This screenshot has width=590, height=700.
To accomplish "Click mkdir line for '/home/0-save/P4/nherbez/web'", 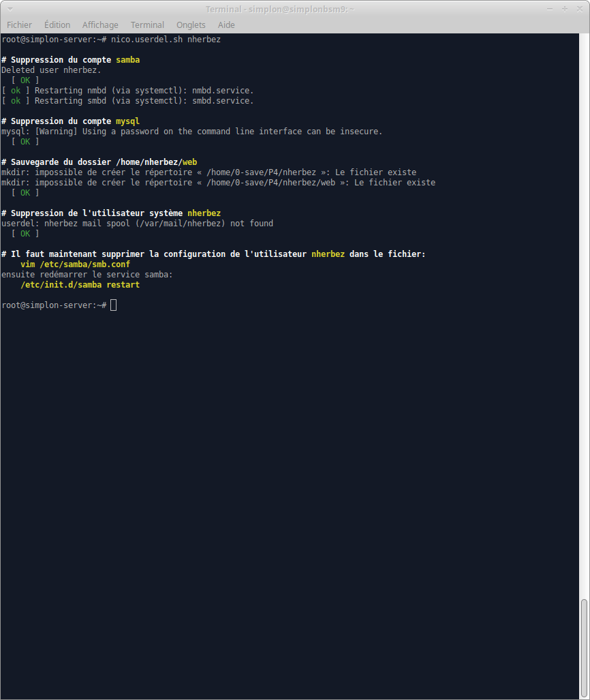I will tap(218, 183).
